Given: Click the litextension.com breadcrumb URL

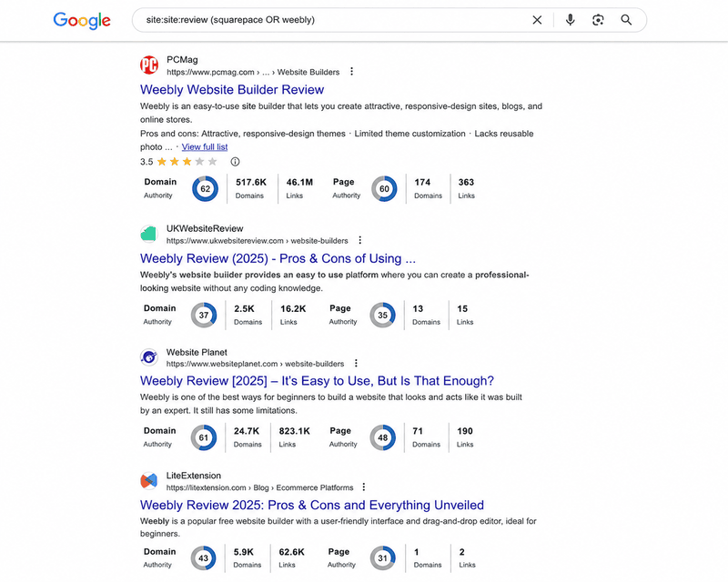Looking at the screenshot, I should click(260, 487).
